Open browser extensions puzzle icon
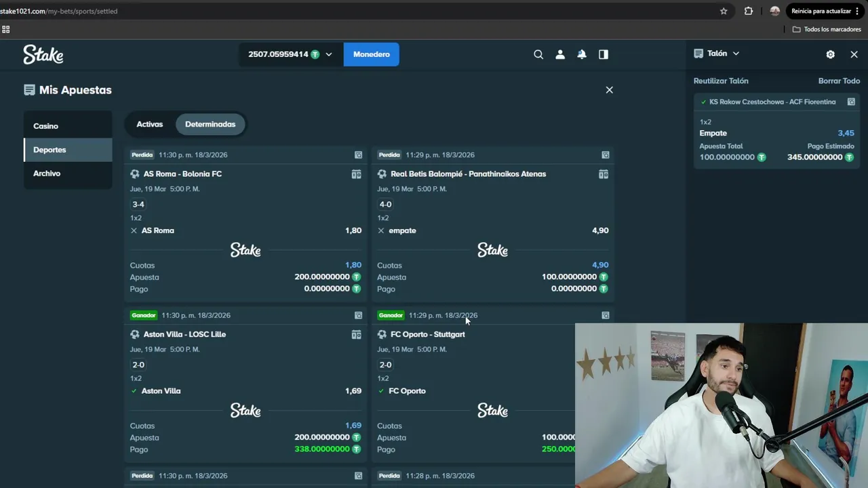Image resolution: width=868 pixels, height=488 pixels. pyautogui.click(x=749, y=11)
